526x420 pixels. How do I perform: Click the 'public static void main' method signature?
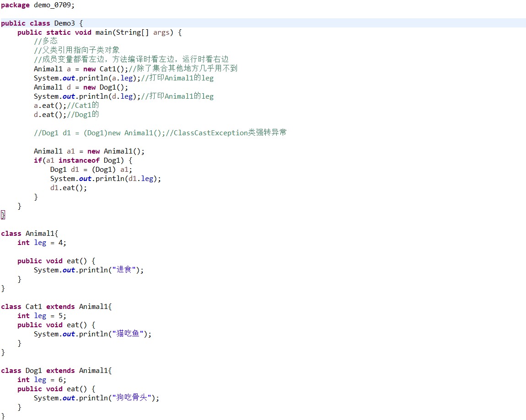pos(99,32)
